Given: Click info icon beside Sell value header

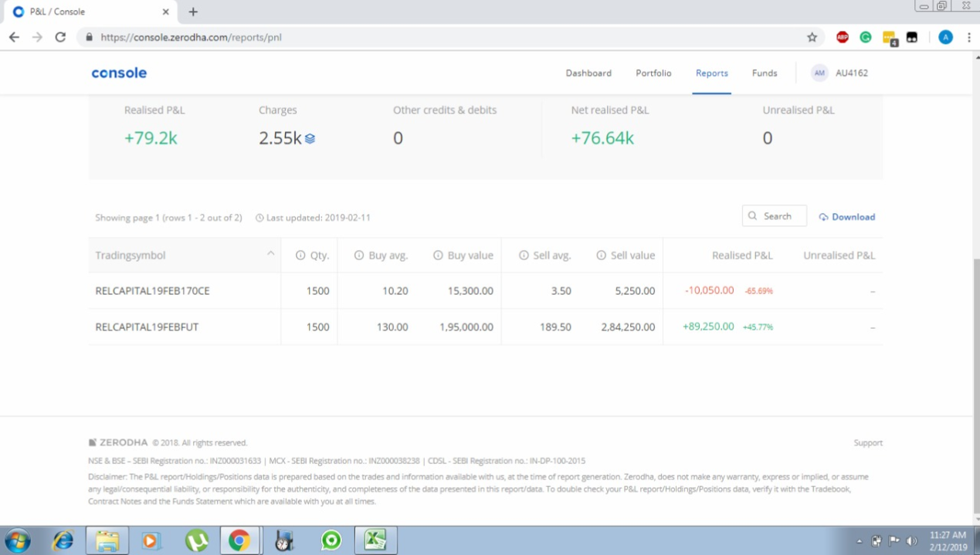Looking at the screenshot, I should tap(601, 256).
